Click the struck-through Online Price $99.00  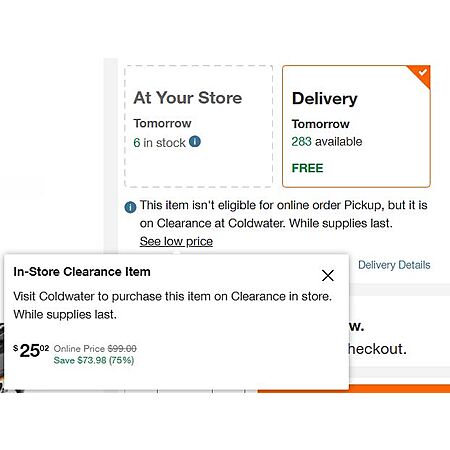[95, 349]
